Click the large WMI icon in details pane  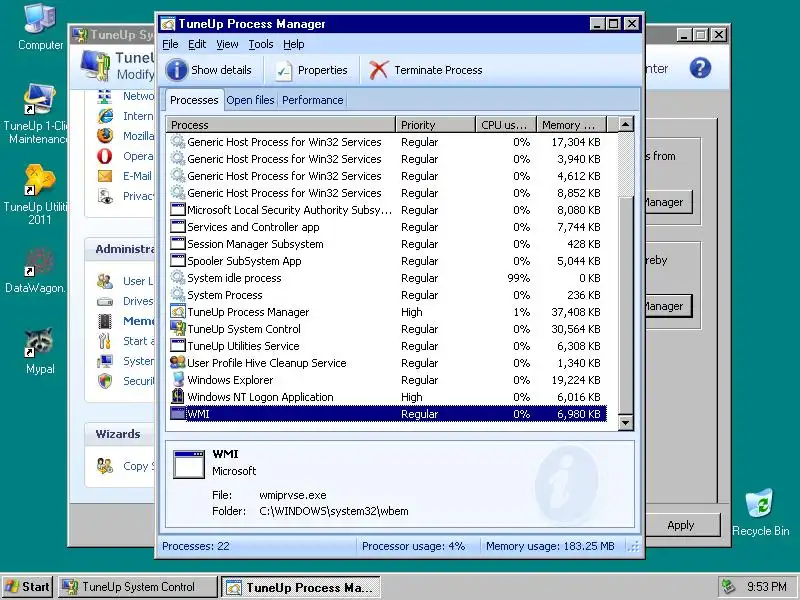(189, 464)
